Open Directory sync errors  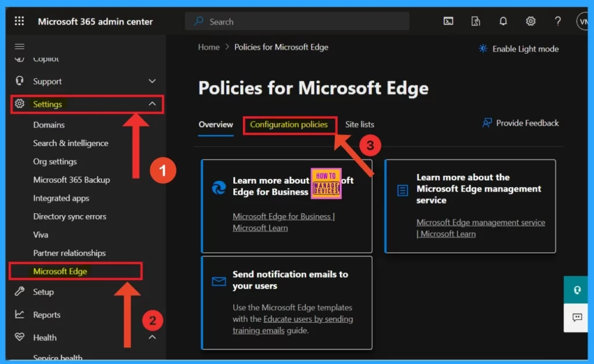coord(70,216)
